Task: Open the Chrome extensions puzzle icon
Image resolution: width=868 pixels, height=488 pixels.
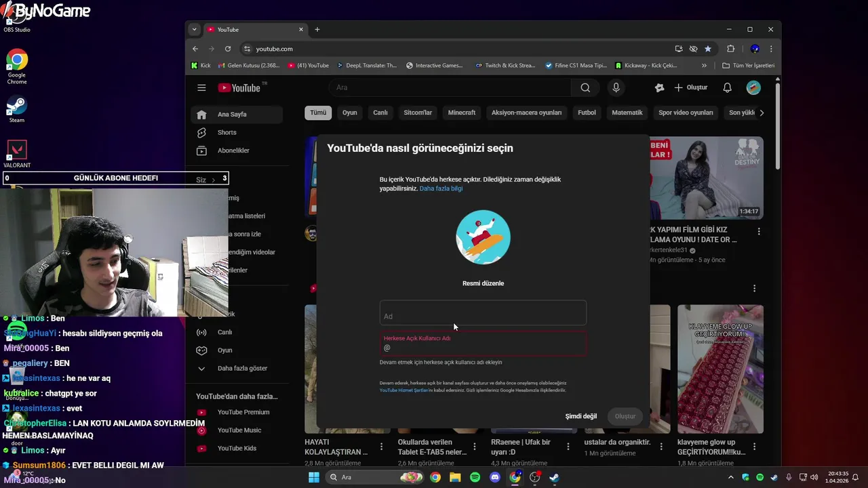Action: pyautogui.click(x=730, y=49)
